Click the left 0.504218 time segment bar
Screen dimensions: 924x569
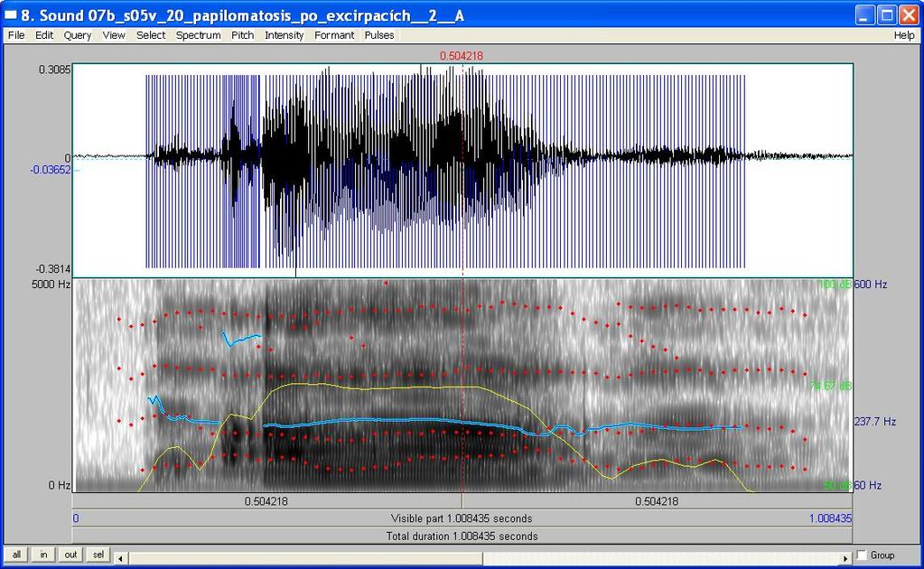[266, 501]
